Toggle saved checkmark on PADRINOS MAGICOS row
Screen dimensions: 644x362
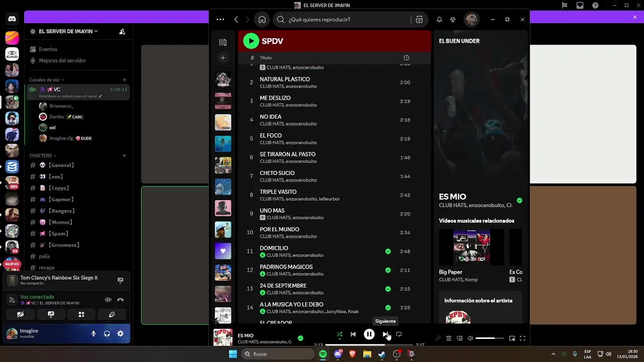click(x=388, y=270)
